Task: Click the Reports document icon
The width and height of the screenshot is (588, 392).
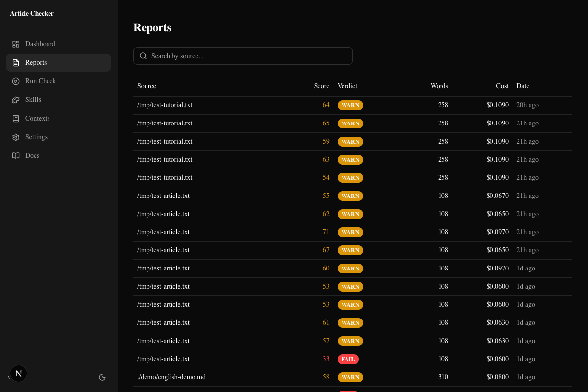Action: [16, 62]
